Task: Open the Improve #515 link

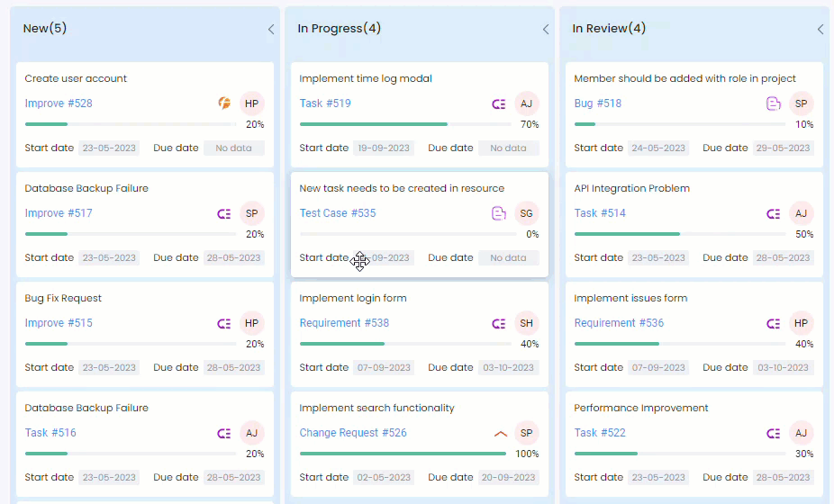Action: pos(59,323)
